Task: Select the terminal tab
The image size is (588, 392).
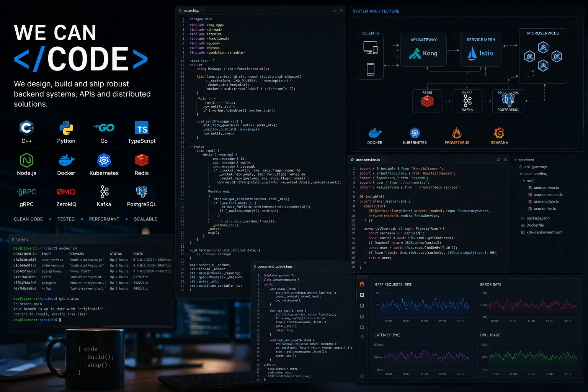Action: (x=21, y=239)
